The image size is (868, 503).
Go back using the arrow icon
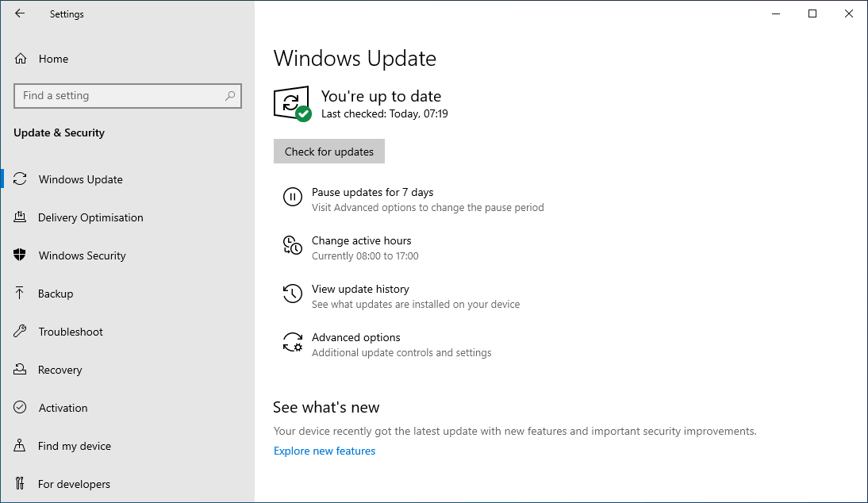[x=20, y=13]
